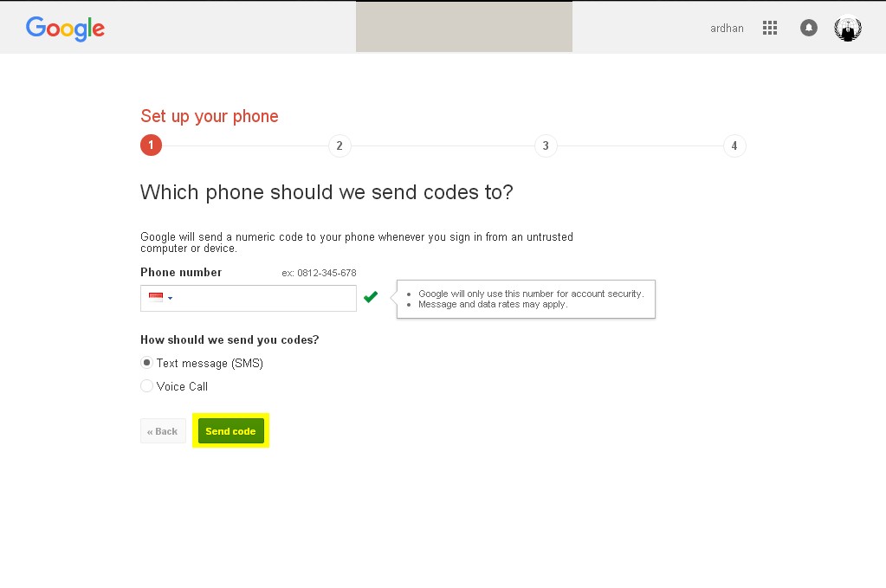Screen dimensions: 886x588
Task: Click the Google logo
Action: coord(65,29)
